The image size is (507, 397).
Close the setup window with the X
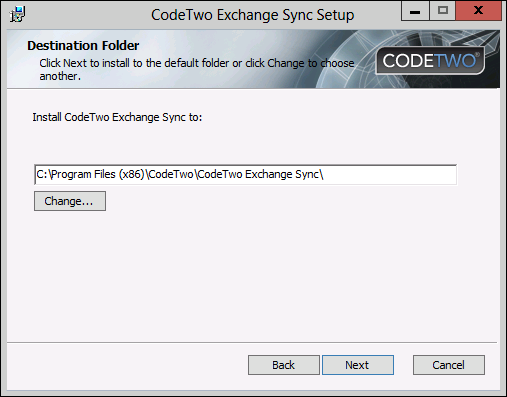pyautogui.click(x=478, y=11)
